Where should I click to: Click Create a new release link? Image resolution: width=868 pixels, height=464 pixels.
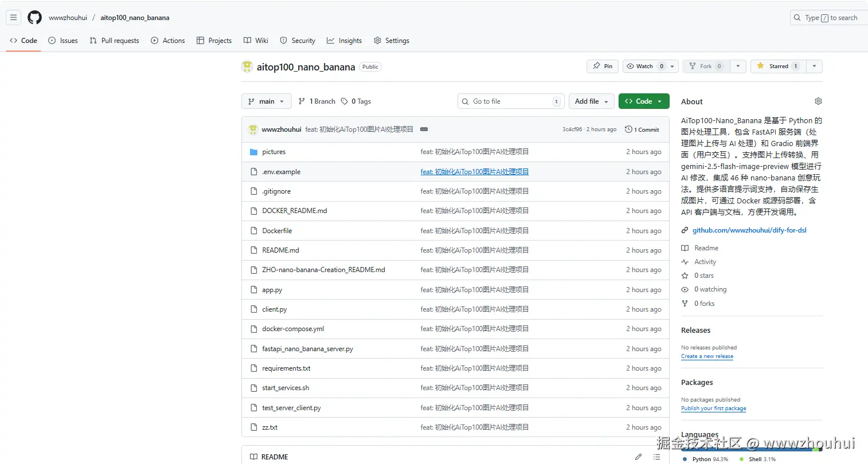pyautogui.click(x=707, y=356)
